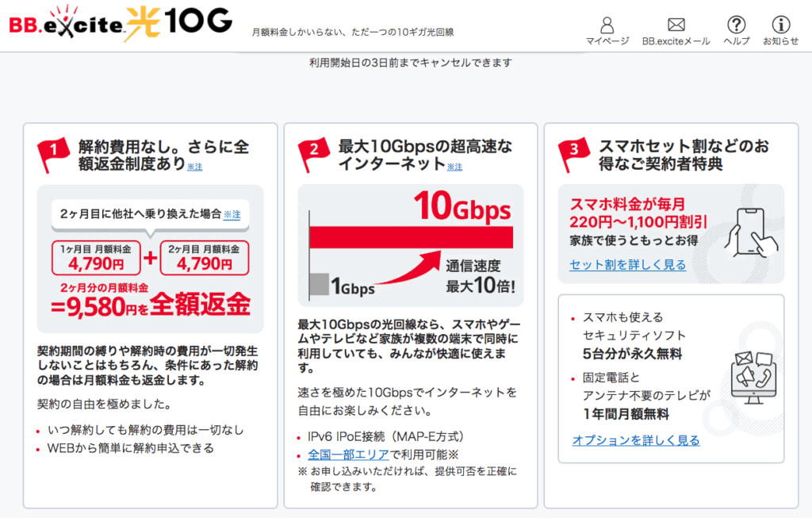Image resolution: width=812 pixels, height=518 pixels.
Task: Click the bullet IPv6 IPoE接続（MAP-E方式）
Action: [386, 436]
